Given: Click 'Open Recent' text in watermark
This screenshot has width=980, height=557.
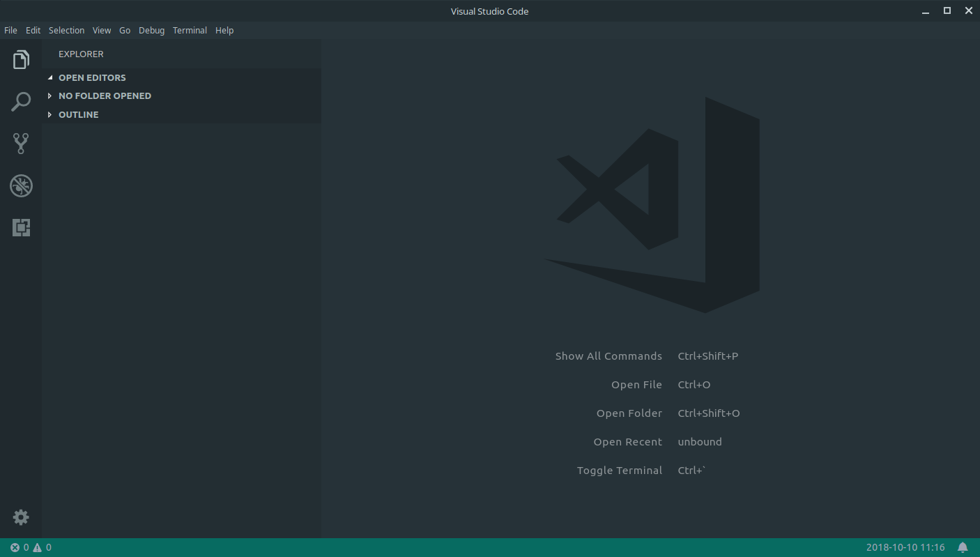Looking at the screenshot, I should 628,442.
